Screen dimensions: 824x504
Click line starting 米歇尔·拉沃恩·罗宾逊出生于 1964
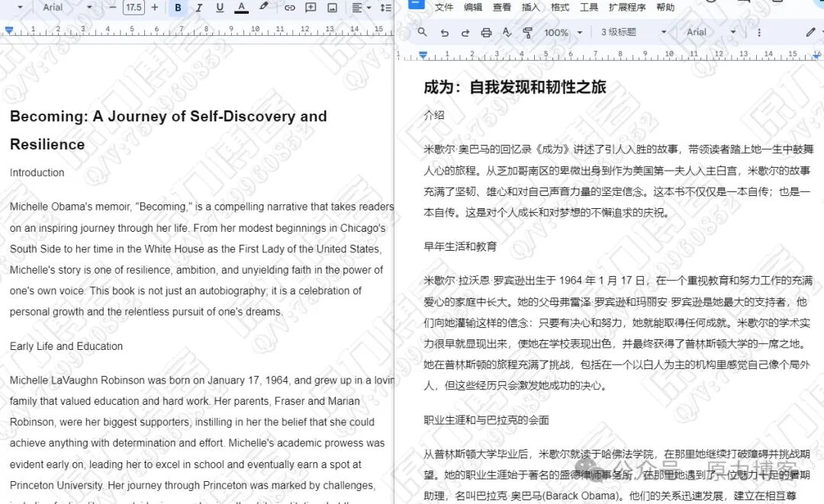pyautogui.click(x=618, y=281)
